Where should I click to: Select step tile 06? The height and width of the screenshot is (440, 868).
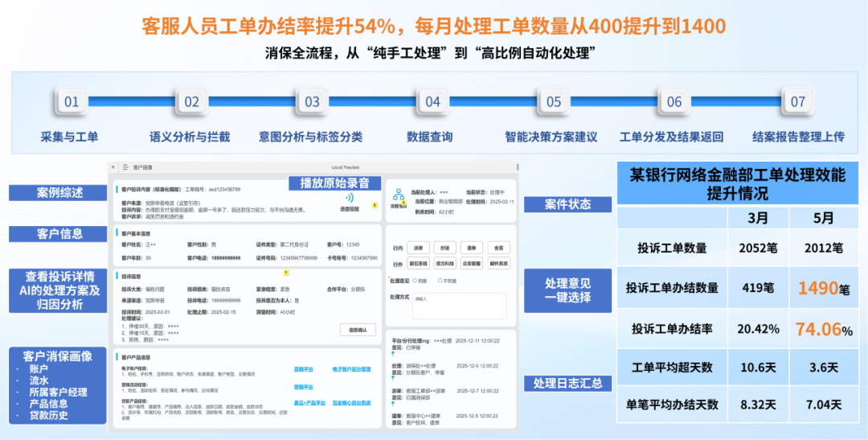coord(674,102)
